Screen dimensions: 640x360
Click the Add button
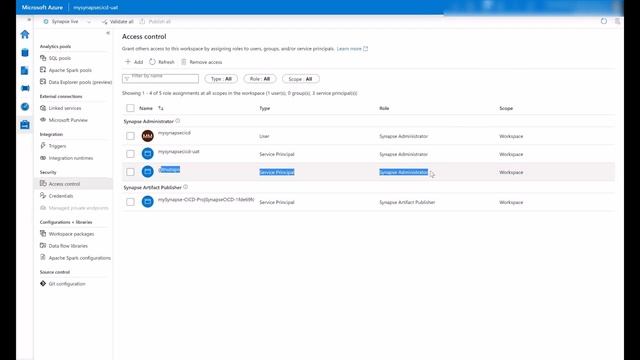click(134, 62)
